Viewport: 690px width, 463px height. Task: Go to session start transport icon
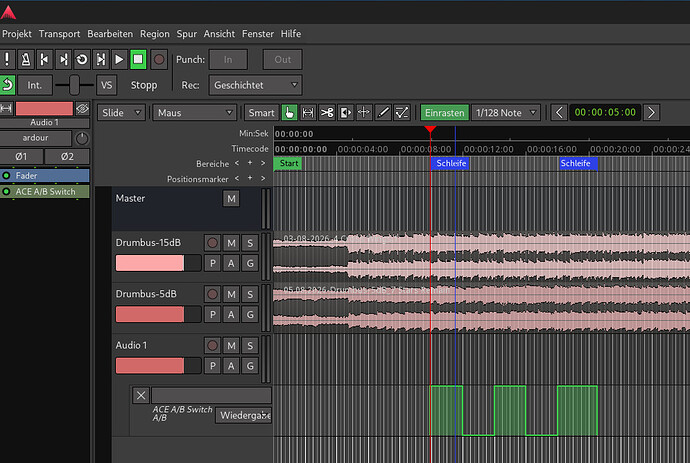click(44, 59)
